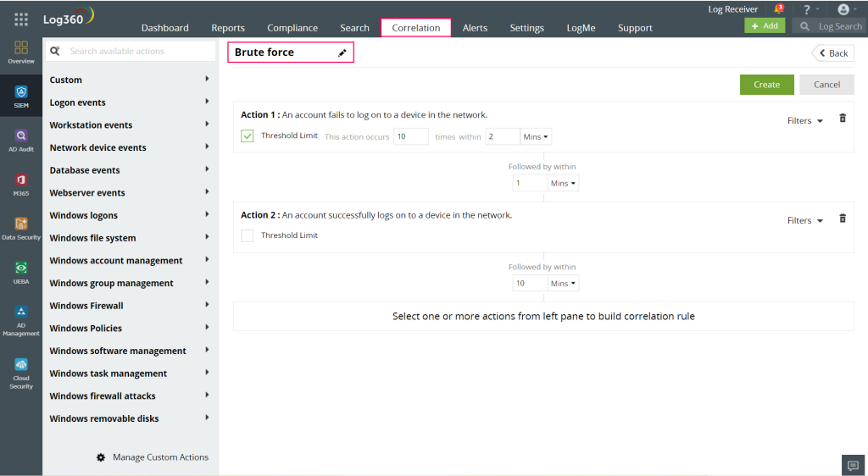Uncheck Threshold Limit for Action 1
Image resolution: width=868 pixels, height=476 pixels.
pos(248,136)
